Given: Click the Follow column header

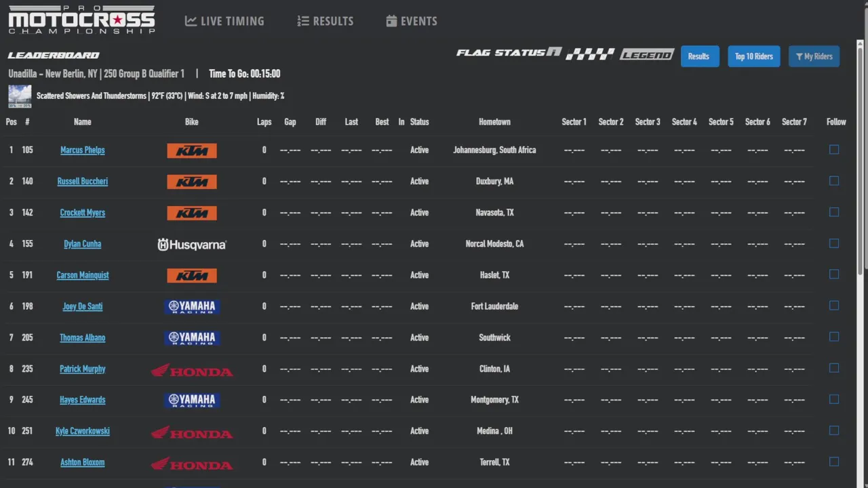Looking at the screenshot, I should (836, 122).
